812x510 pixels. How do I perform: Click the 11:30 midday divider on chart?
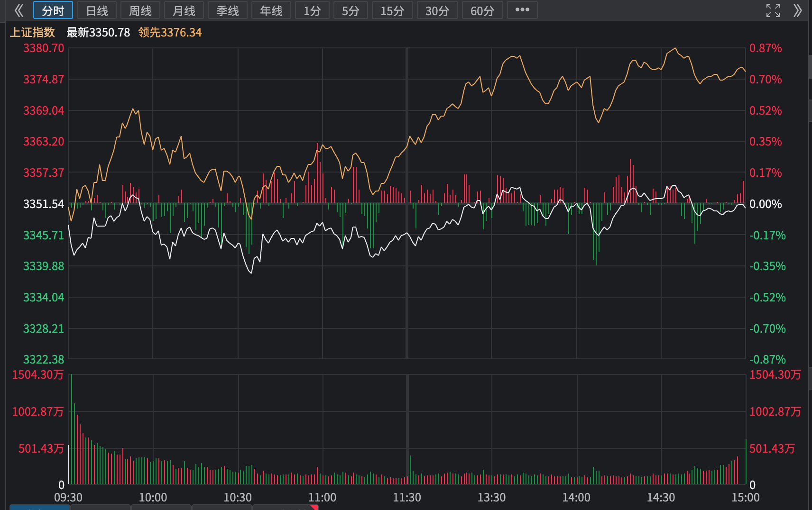tap(407, 204)
